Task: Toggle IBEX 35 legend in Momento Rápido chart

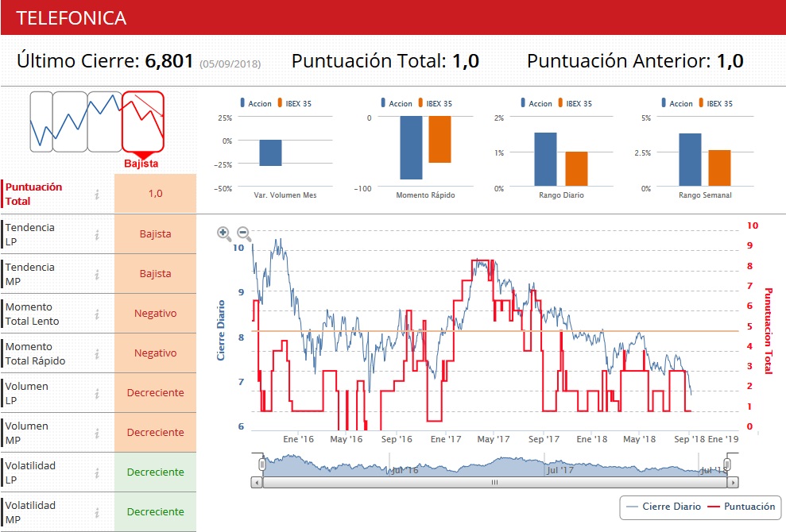Action: pos(435,103)
